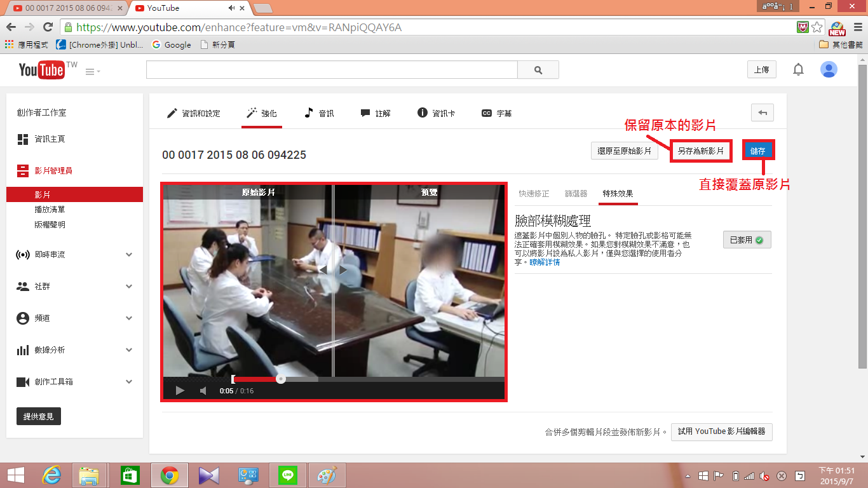Switch to the 音訊 tab
The height and width of the screenshot is (488, 868).
point(319,113)
